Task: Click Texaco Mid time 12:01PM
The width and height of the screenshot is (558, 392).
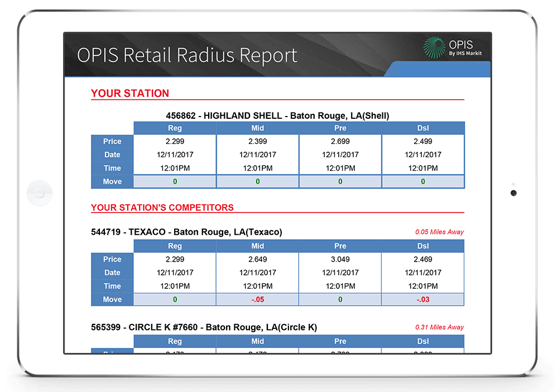Action: click(x=258, y=286)
